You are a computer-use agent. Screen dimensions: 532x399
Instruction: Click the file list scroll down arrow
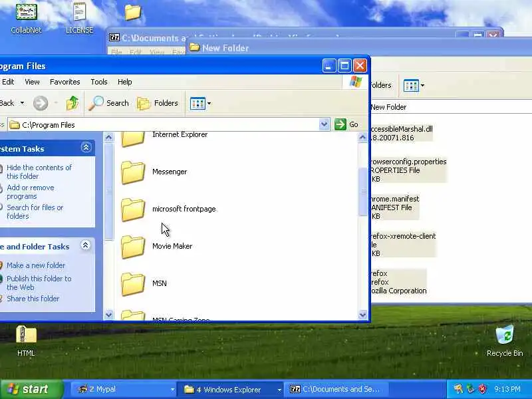(362, 315)
